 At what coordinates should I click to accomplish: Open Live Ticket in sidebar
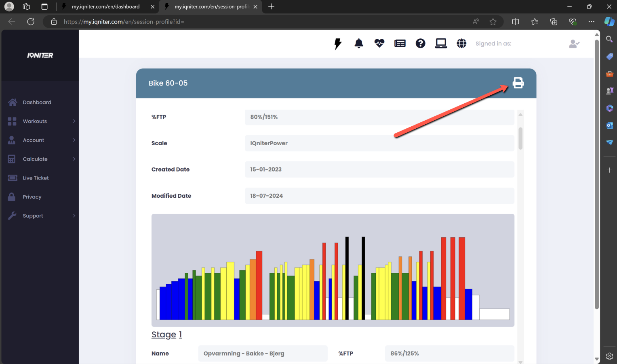click(x=36, y=178)
